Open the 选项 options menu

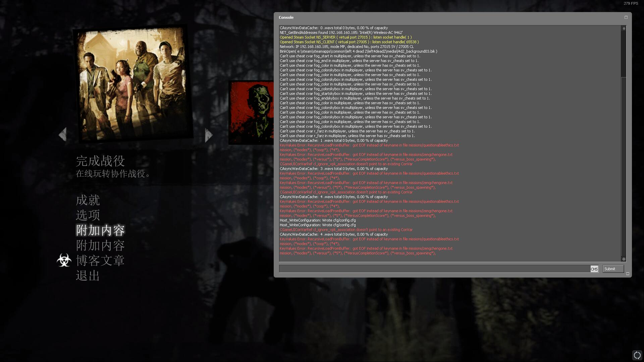coord(88,215)
